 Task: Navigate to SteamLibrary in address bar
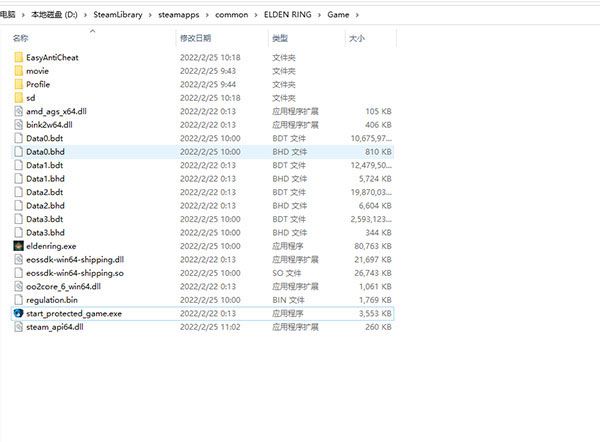[x=118, y=15]
